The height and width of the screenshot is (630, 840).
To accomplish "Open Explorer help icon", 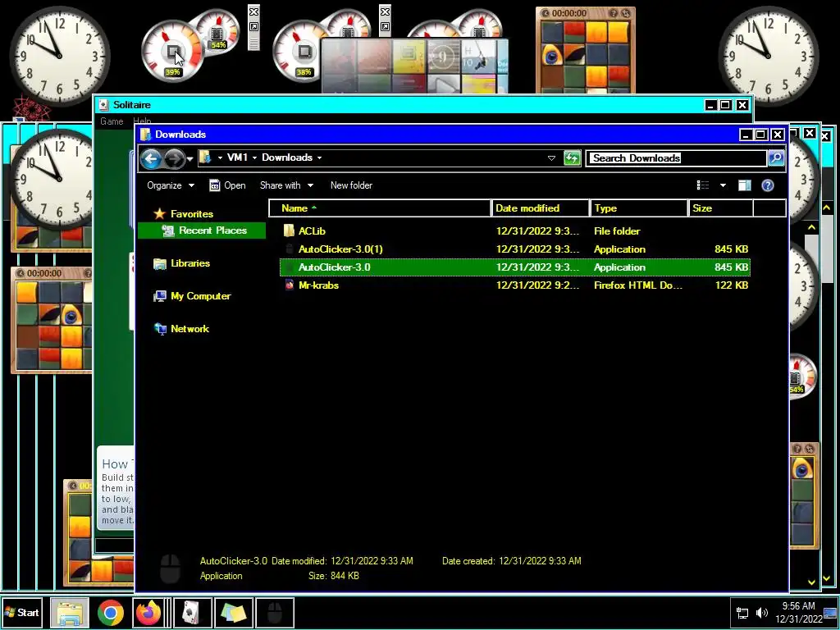I will coord(768,185).
